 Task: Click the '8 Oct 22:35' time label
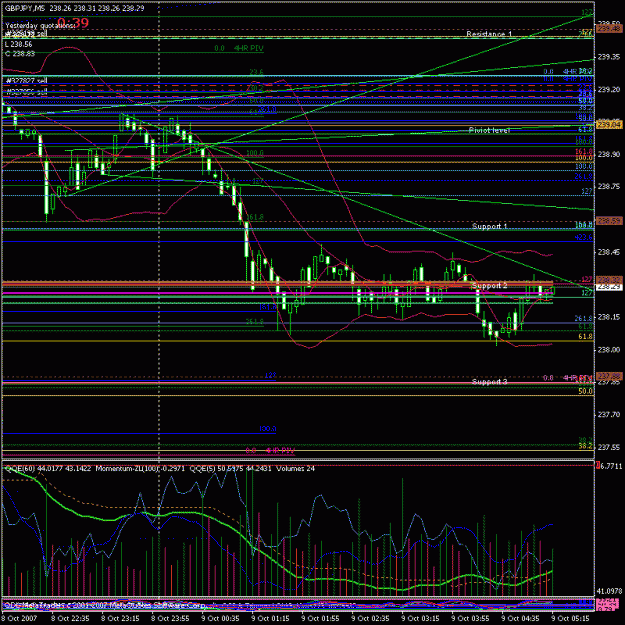[70, 618]
